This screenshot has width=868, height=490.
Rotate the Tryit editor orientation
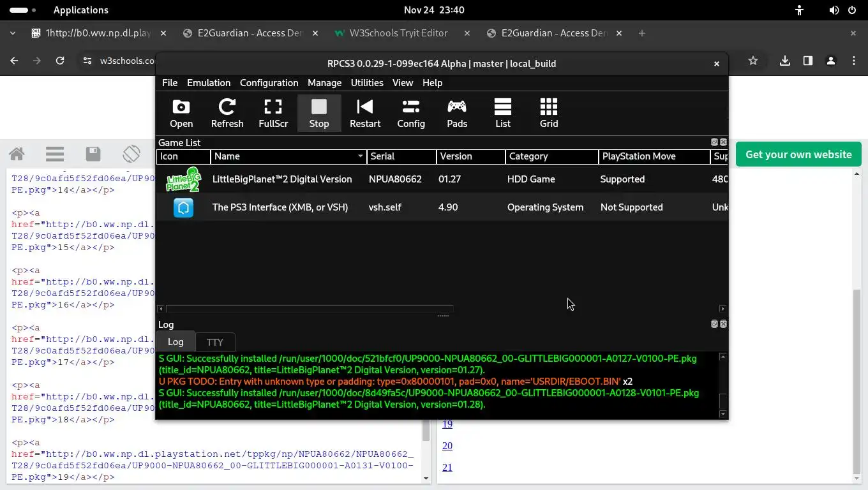click(x=131, y=154)
